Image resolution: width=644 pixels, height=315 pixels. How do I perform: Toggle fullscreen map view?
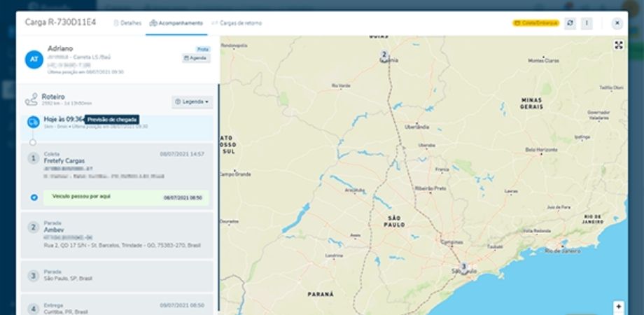click(x=619, y=45)
